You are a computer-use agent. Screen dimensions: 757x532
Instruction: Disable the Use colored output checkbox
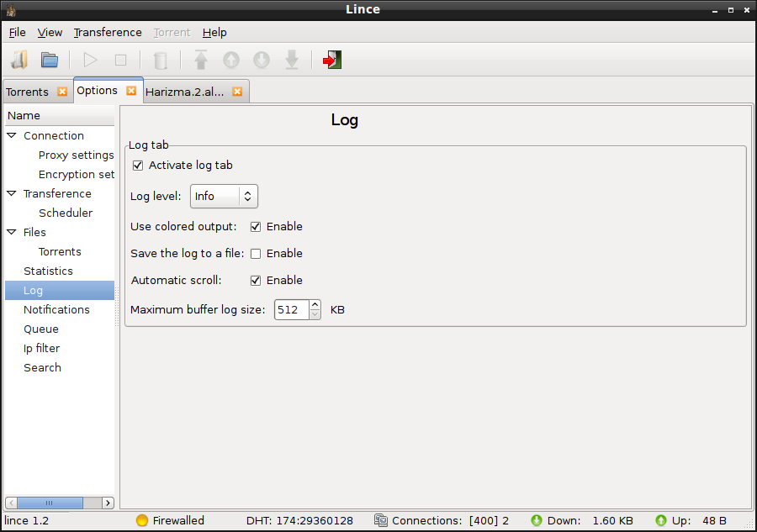point(256,227)
